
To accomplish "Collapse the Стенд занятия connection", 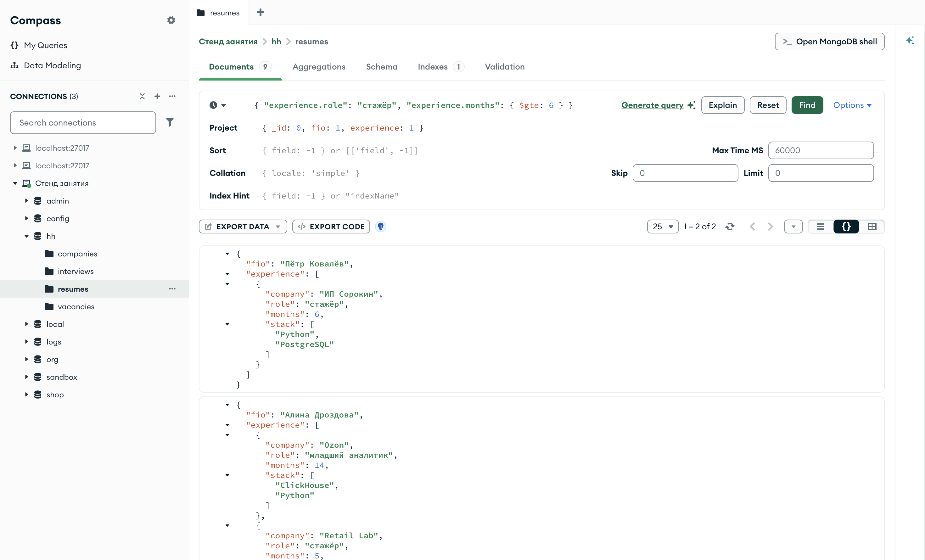I will (15, 183).
